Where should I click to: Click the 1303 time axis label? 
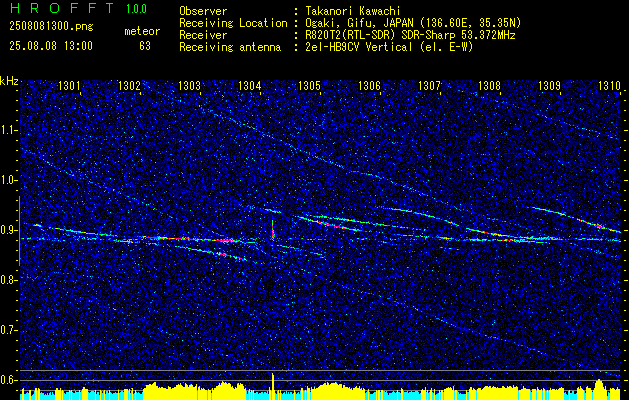(189, 85)
